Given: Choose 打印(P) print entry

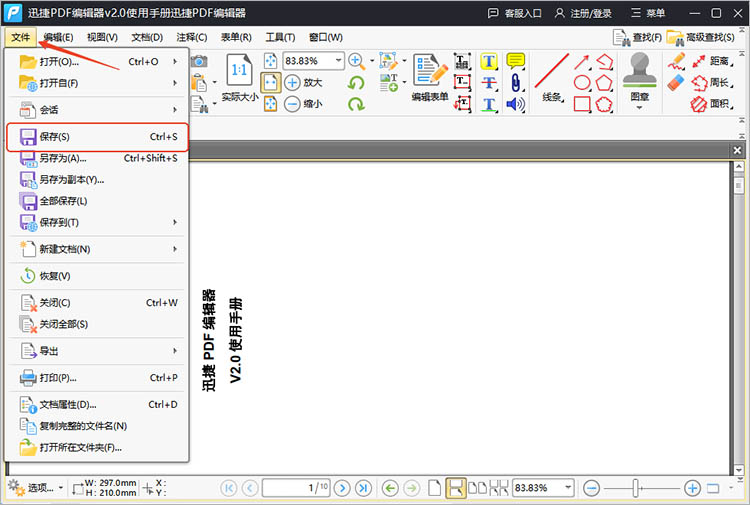Looking at the screenshot, I should pos(98,377).
